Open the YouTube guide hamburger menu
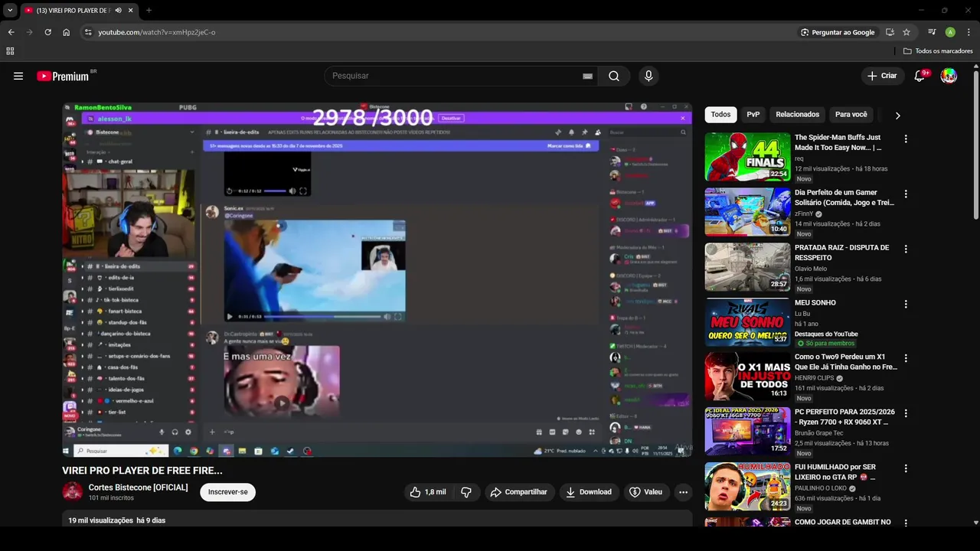Image resolution: width=980 pixels, height=551 pixels. [x=18, y=76]
